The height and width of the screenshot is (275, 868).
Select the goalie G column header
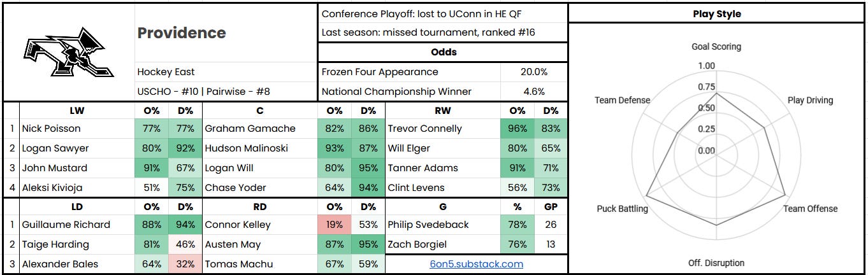pyautogui.click(x=443, y=207)
